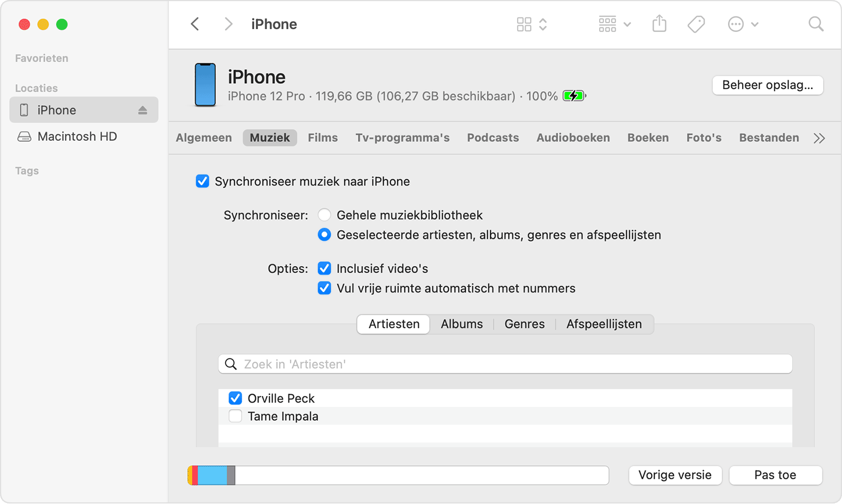Go forward with the right chevron
Image resolution: width=842 pixels, height=504 pixels.
point(228,24)
